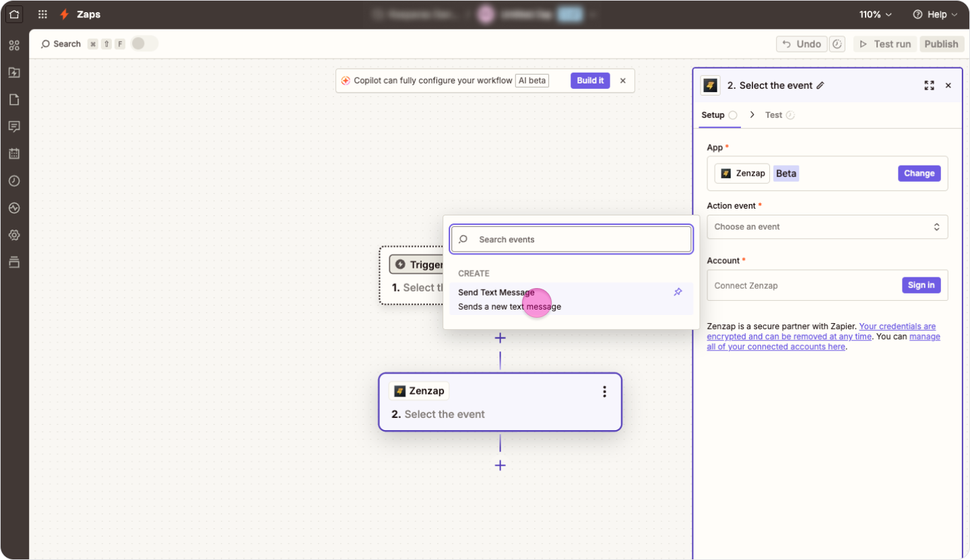The image size is (970, 560).
Task: Open the calendar icon in left sidebar
Action: coord(14,153)
